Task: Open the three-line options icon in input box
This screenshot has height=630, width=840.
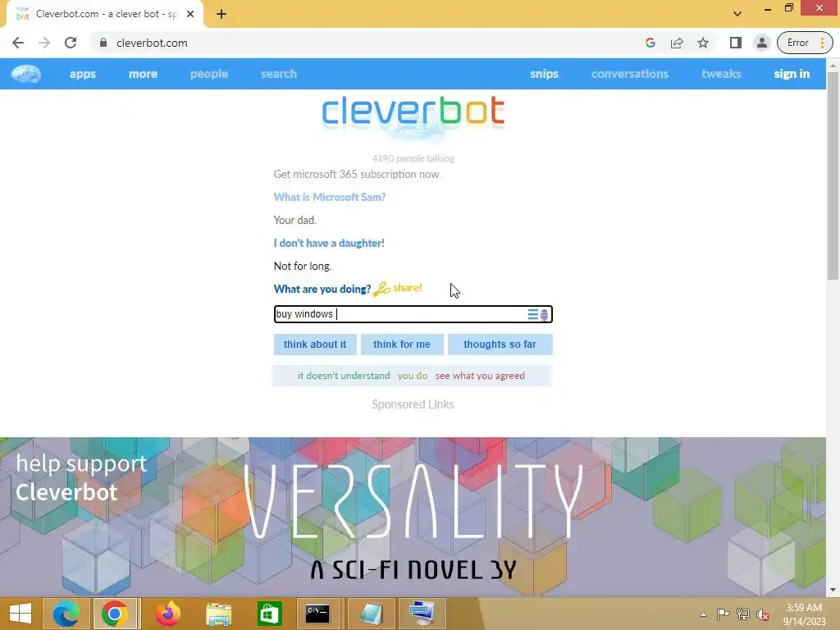Action: coord(532,314)
